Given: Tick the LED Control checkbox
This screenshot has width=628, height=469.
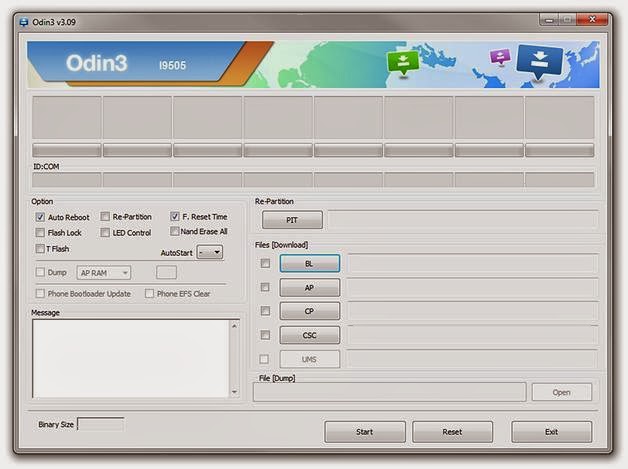Looking at the screenshot, I should 105,233.
